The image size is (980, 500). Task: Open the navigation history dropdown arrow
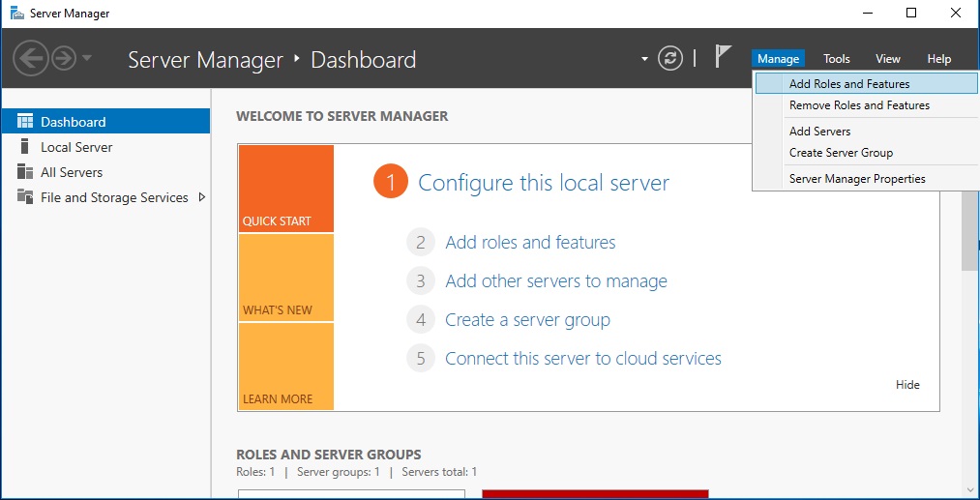[87, 58]
